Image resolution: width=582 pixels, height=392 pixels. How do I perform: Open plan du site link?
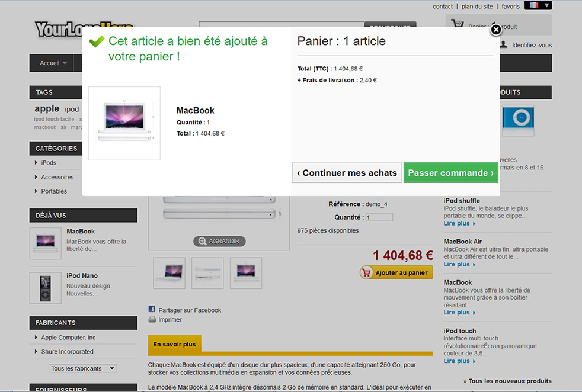point(477,7)
